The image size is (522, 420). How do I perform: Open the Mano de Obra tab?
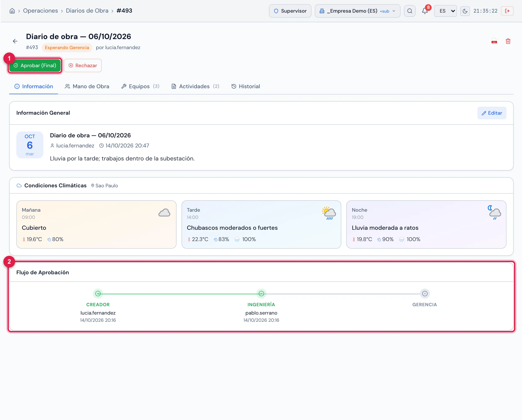click(x=87, y=86)
